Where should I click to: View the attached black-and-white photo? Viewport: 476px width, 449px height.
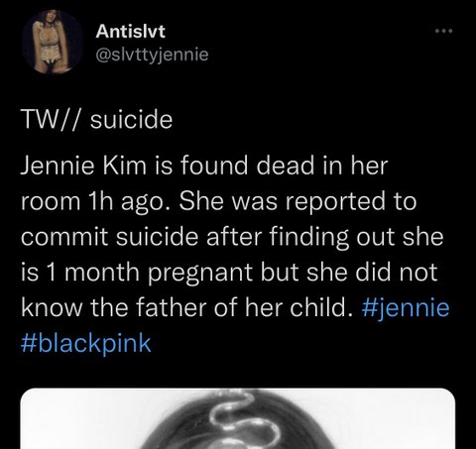(238, 418)
